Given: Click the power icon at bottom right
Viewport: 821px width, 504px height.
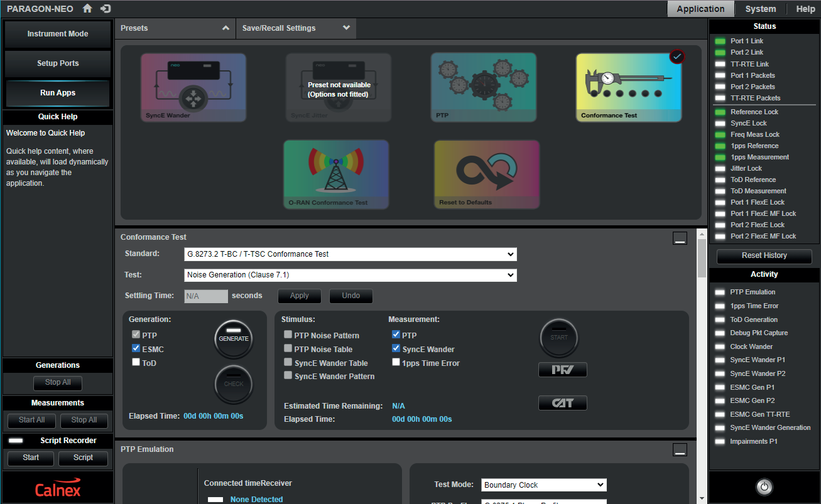Looking at the screenshot, I should coord(764,487).
